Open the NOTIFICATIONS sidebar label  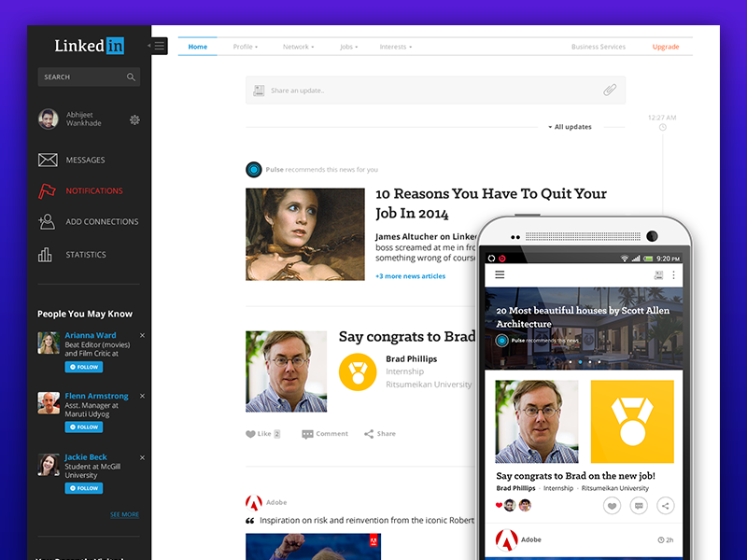94,191
